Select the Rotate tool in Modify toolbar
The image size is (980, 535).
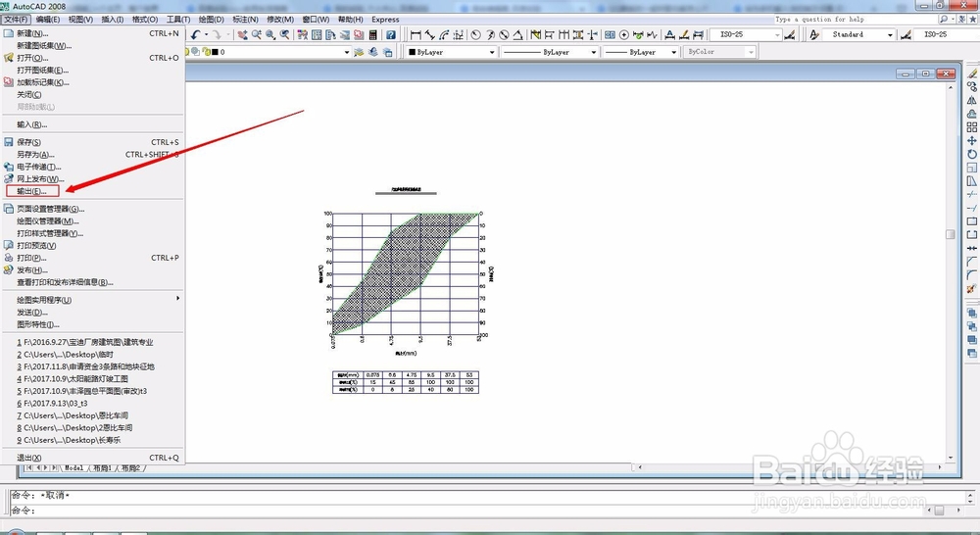point(972,154)
